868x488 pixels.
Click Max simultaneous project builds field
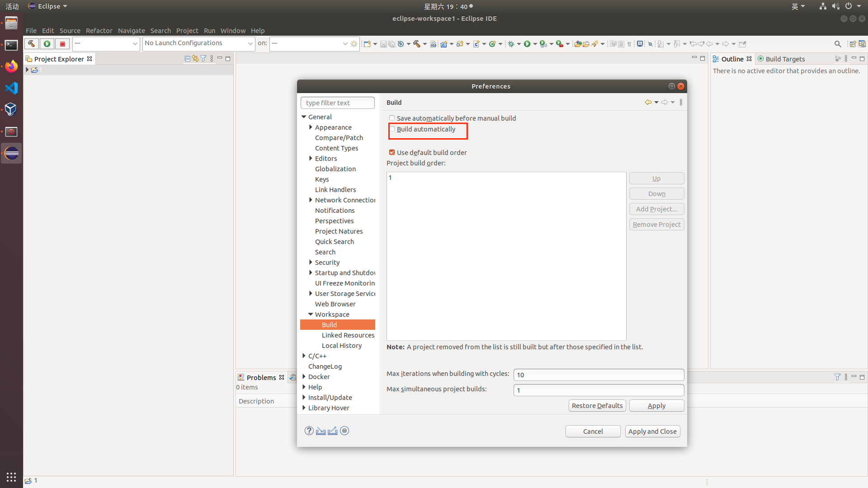(x=599, y=390)
